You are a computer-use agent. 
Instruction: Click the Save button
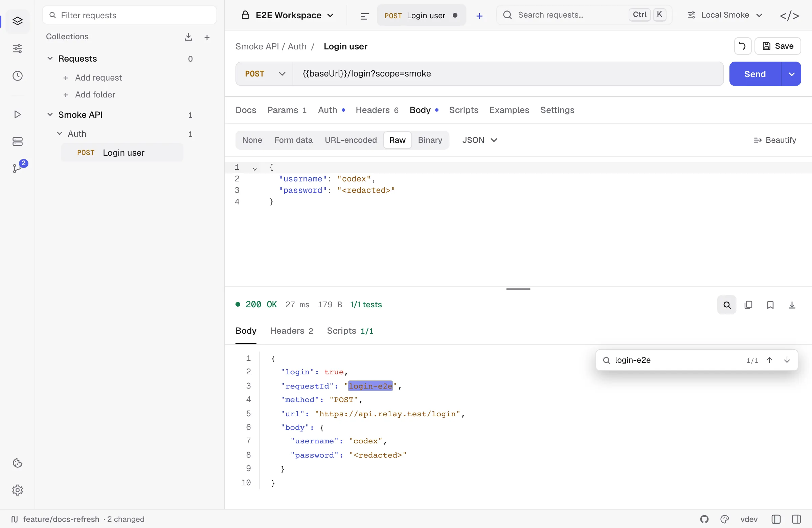pos(777,46)
